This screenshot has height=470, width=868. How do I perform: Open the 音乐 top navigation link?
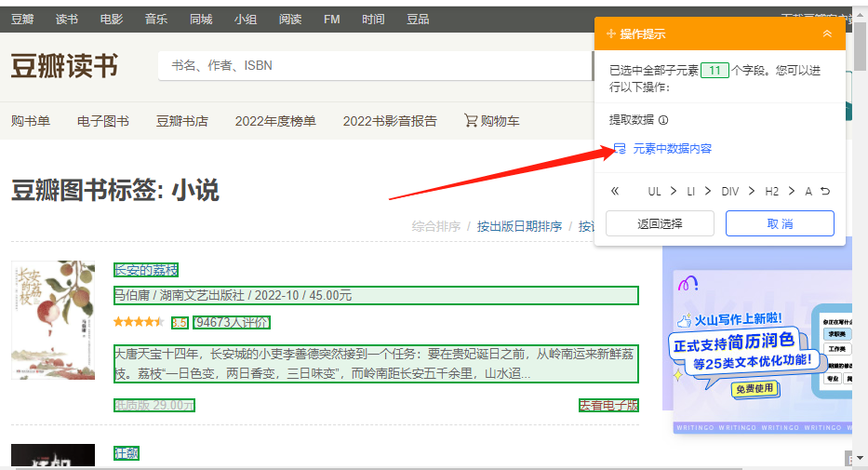point(156,20)
